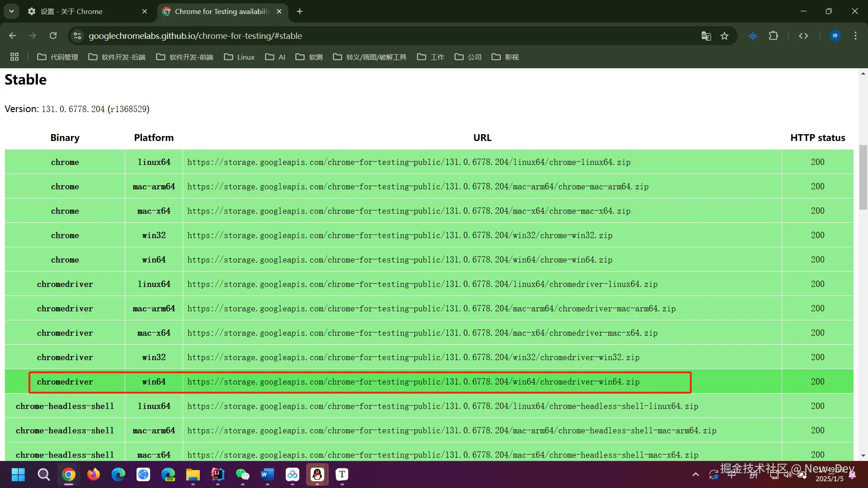The image size is (868, 488).
Task: Expand the tab search dropdown arrow
Action: pos(11,11)
